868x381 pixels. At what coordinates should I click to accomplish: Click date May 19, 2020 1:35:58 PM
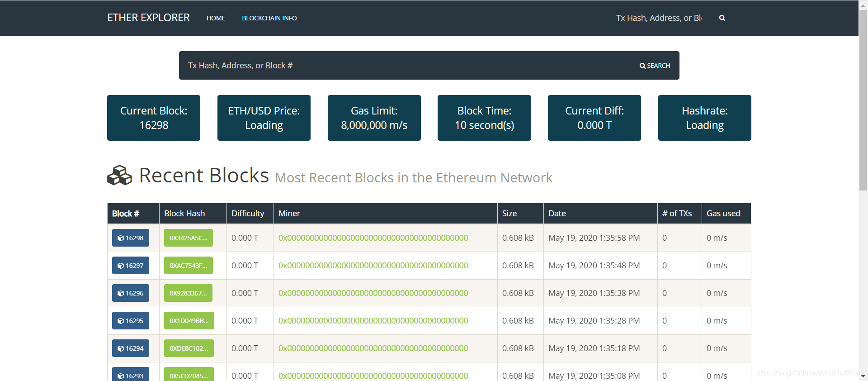click(594, 238)
